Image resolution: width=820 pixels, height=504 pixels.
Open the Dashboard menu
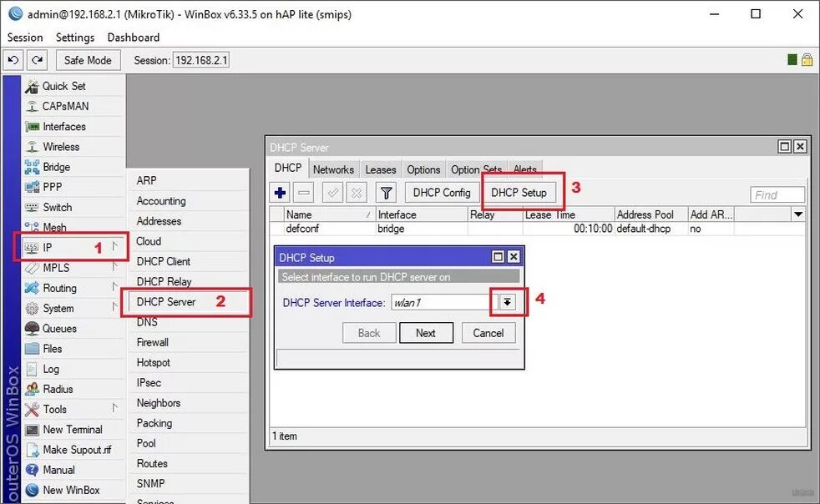click(x=134, y=37)
